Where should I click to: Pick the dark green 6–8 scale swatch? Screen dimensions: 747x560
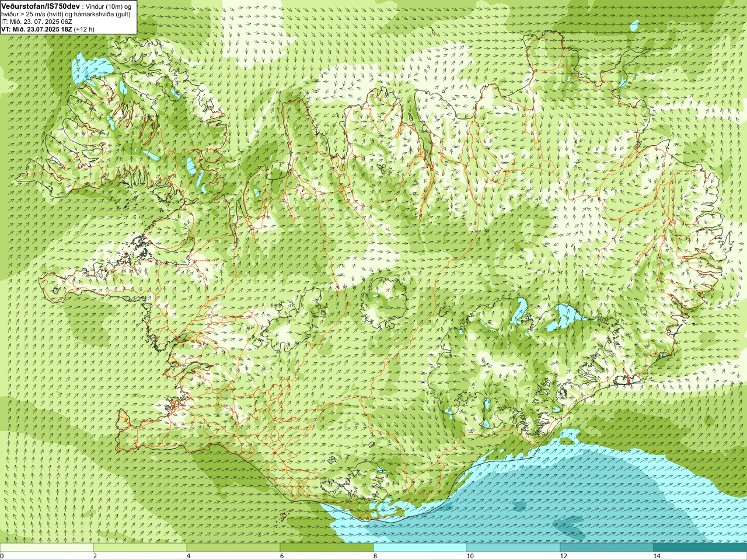point(327,548)
